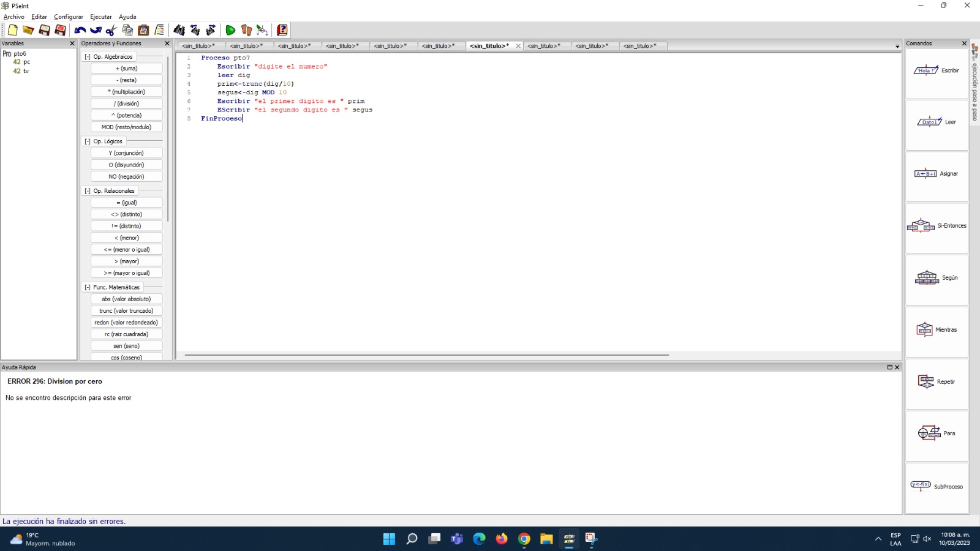The height and width of the screenshot is (551, 980).
Task: Insert the Y (conjunción) operator
Action: coord(127,153)
